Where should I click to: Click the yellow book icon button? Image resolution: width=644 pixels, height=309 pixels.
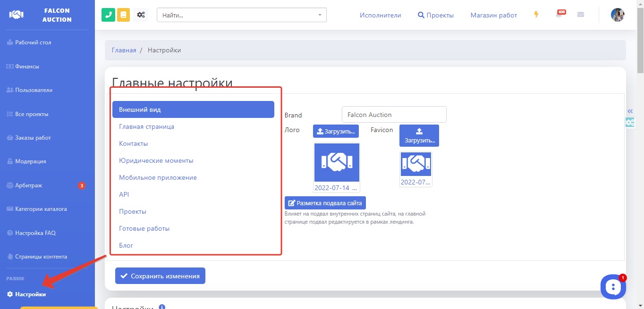pos(124,15)
